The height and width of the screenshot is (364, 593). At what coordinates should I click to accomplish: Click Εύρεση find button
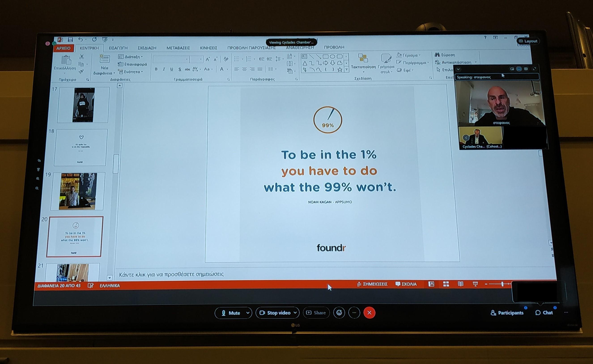(445, 55)
